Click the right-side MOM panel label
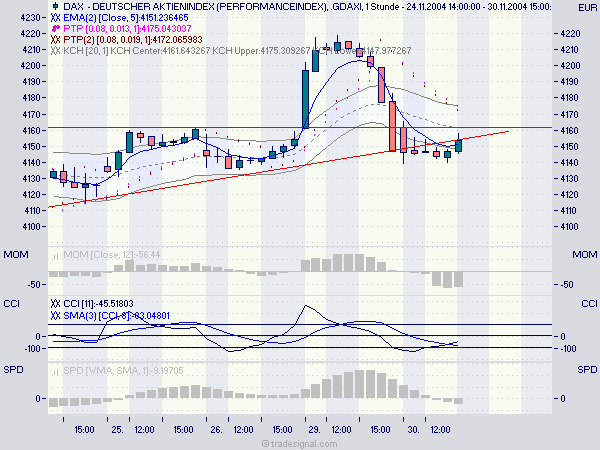This screenshot has height=450, width=600. click(x=585, y=255)
